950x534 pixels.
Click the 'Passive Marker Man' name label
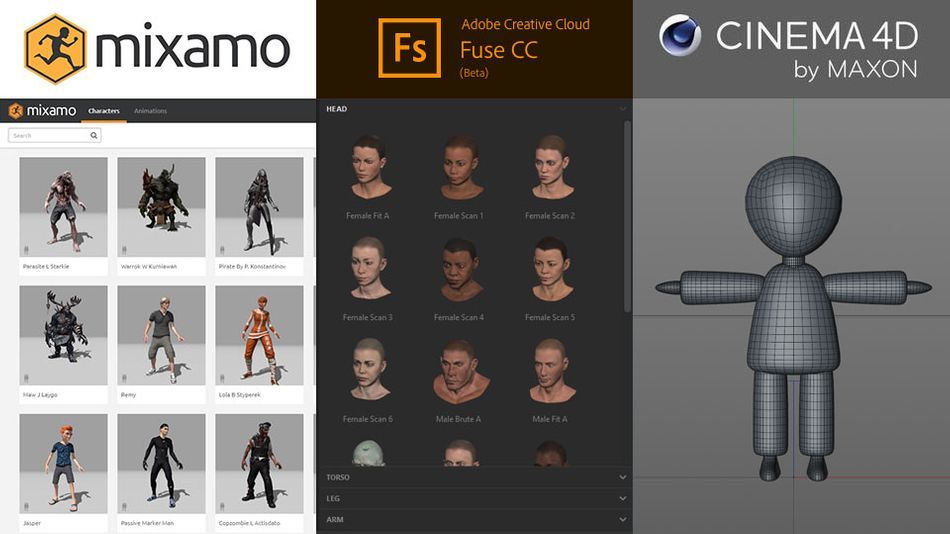click(x=147, y=523)
